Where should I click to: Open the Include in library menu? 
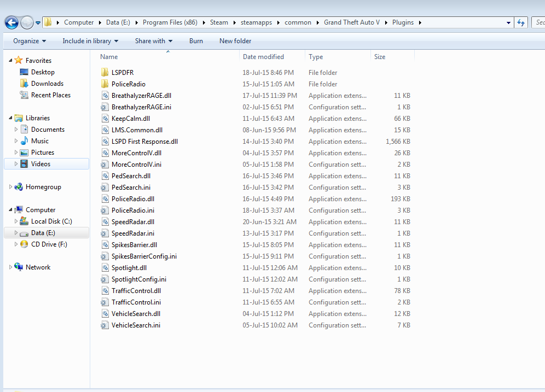coord(90,41)
